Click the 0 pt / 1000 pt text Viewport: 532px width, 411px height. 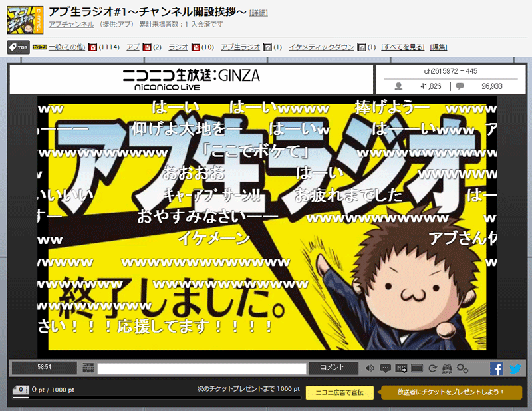[53, 390]
